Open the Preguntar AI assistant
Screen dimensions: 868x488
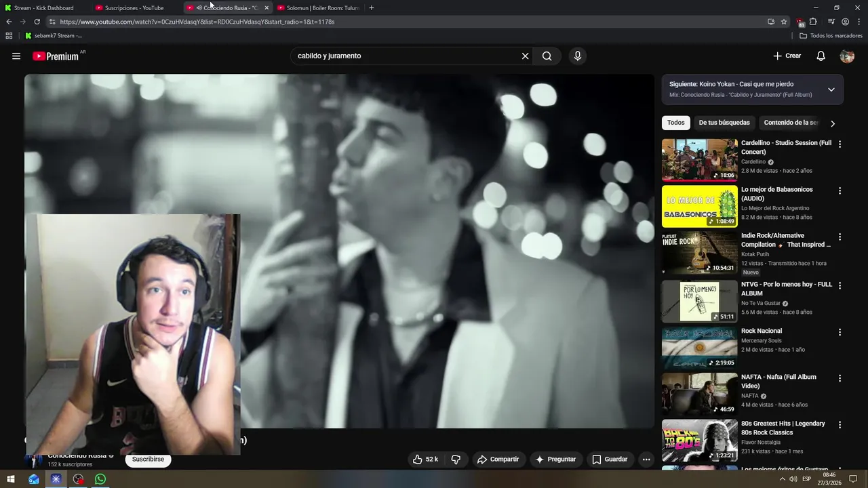click(x=555, y=460)
